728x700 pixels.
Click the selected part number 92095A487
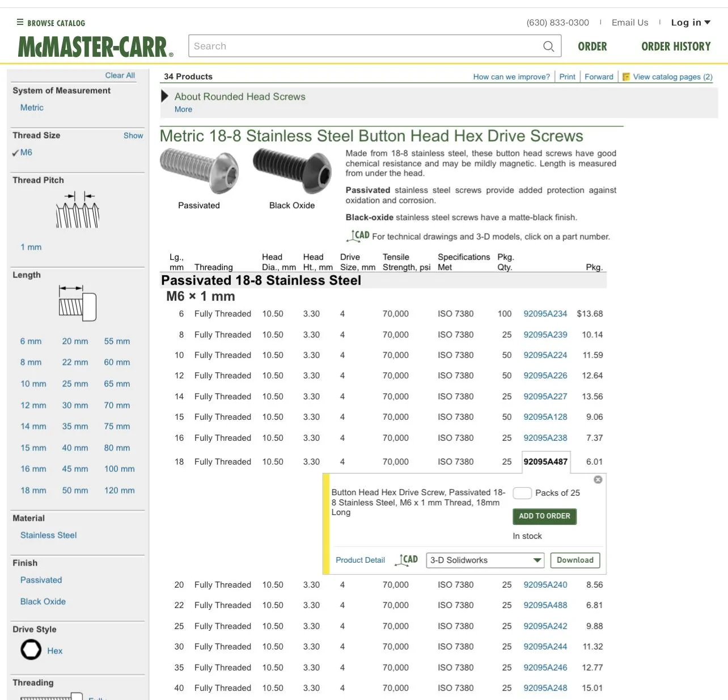(x=545, y=462)
